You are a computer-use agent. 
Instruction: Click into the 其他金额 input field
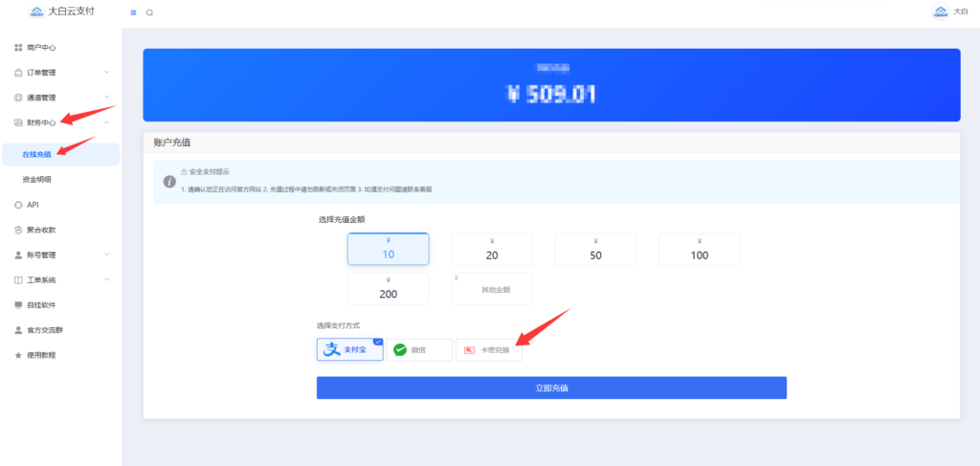point(492,289)
